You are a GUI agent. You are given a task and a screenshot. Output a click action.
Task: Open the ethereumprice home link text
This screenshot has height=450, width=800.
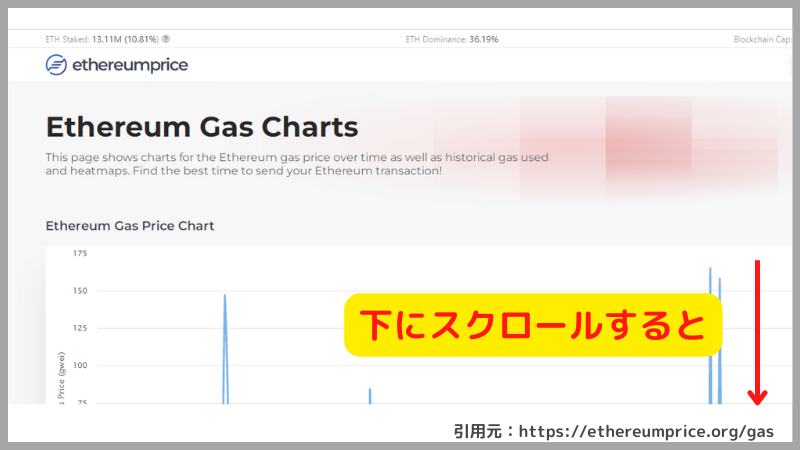[x=130, y=65]
